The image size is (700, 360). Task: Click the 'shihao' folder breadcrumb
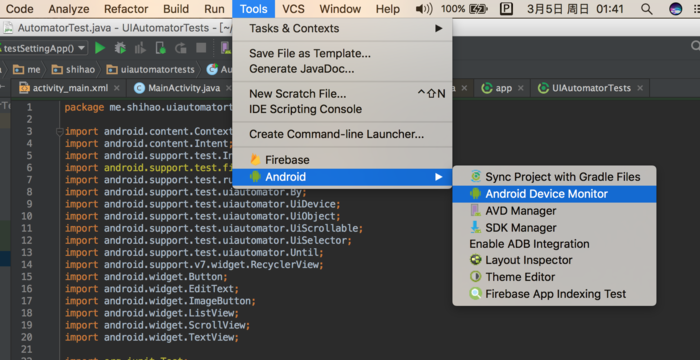click(x=73, y=69)
